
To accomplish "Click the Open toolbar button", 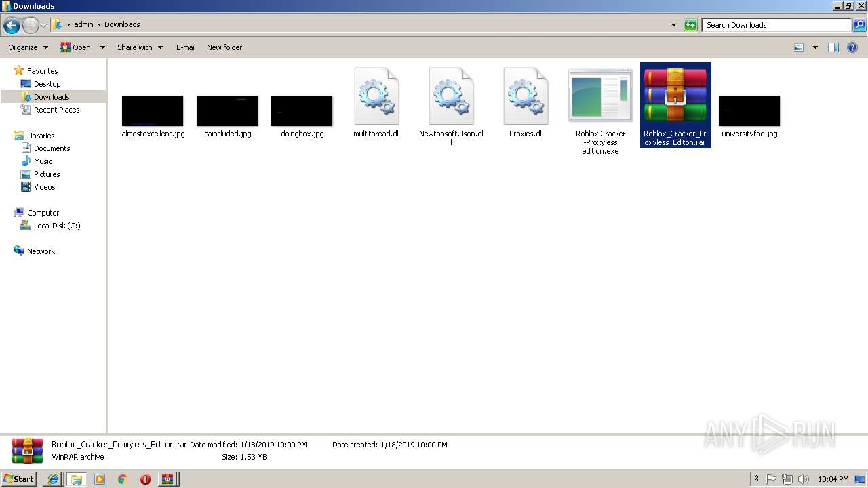I will 75,47.
